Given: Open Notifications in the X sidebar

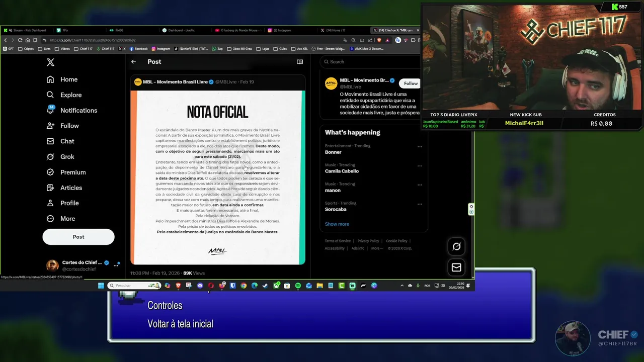Looking at the screenshot, I should 71,110.
